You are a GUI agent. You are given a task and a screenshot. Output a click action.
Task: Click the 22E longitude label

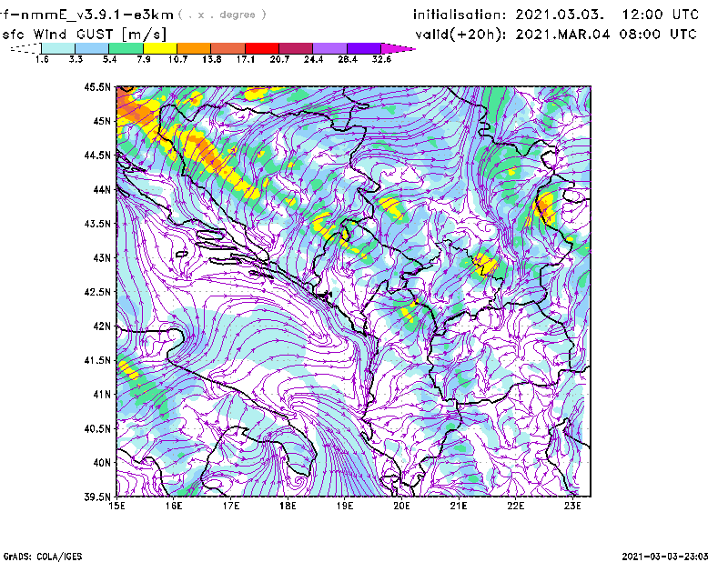coord(516,506)
